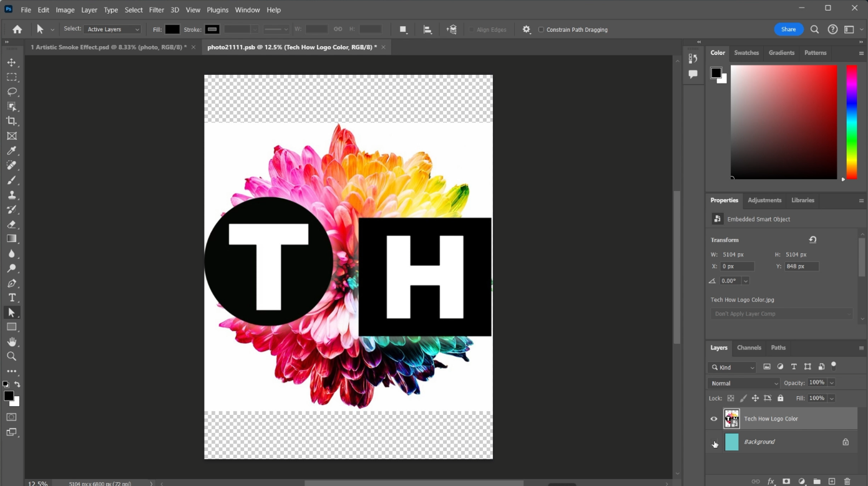The image size is (868, 486).
Task: Select the Hand tool
Action: (x=11, y=342)
